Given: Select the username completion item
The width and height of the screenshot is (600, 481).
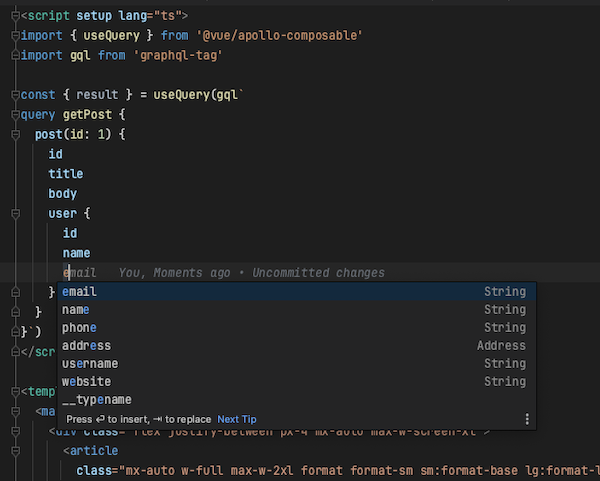Looking at the screenshot, I should point(90,364).
